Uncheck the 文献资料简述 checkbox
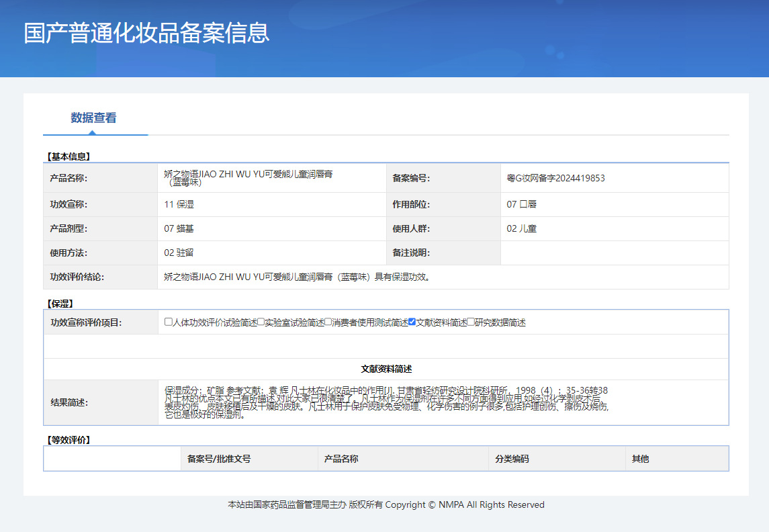 [x=412, y=322]
